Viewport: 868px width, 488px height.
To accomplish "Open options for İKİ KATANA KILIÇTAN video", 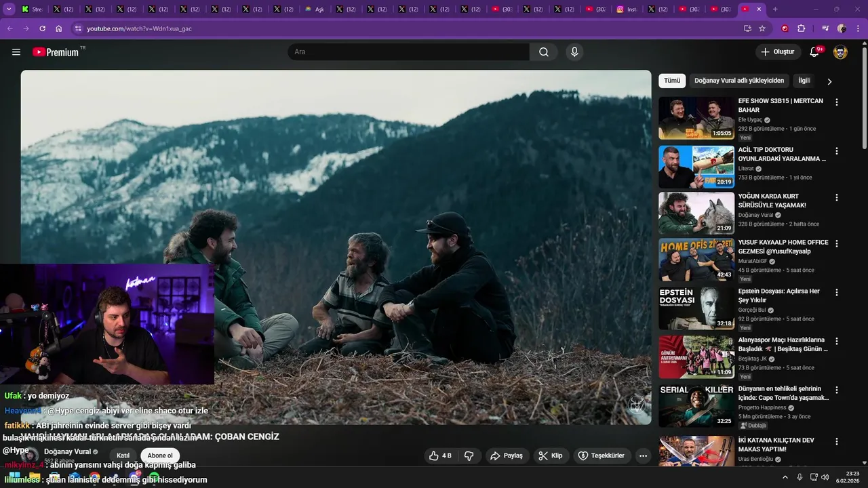I will [836, 441].
